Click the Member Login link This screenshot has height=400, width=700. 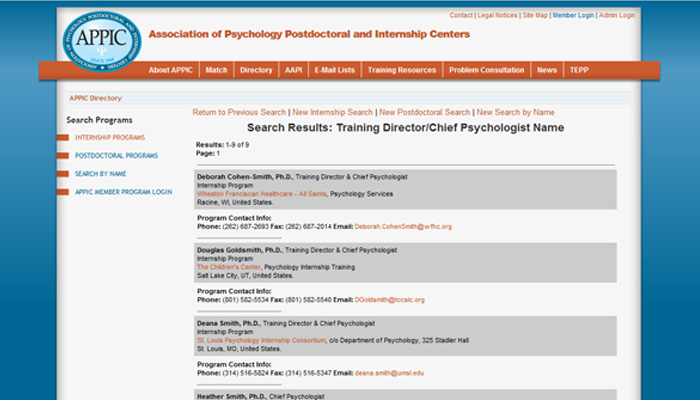pos(573,15)
